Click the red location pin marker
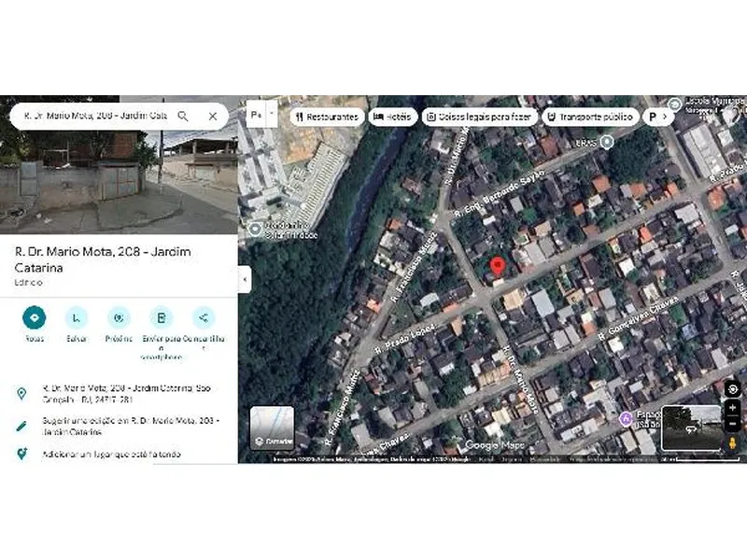Viewport: 747px width, 560px height. (x=498, y=267)
